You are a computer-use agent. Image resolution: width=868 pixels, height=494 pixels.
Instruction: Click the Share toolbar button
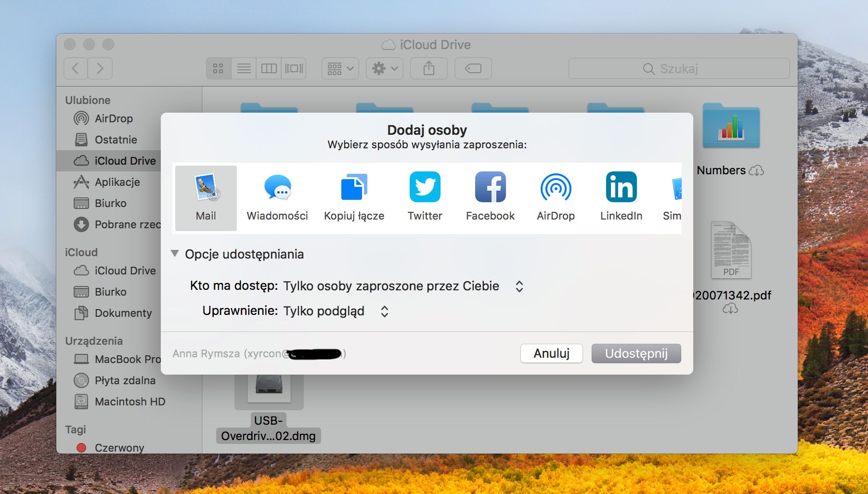tap(429, 68)
